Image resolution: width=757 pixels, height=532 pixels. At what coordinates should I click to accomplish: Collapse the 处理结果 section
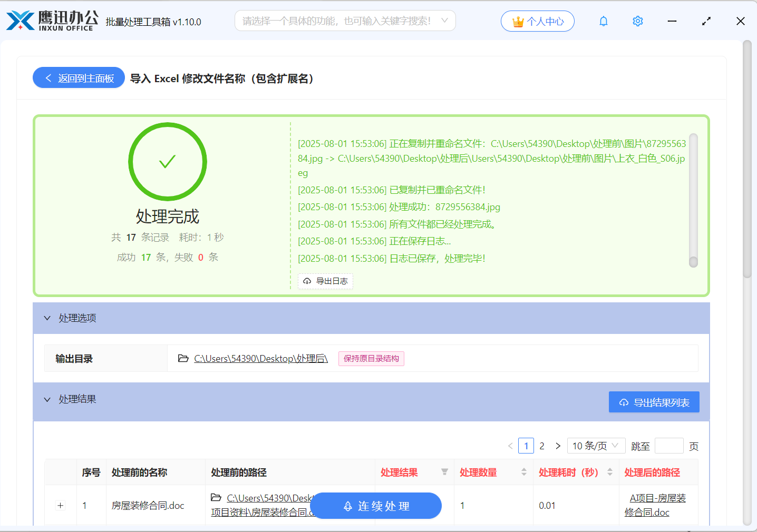pyautogui.click(x=47, y=399)
